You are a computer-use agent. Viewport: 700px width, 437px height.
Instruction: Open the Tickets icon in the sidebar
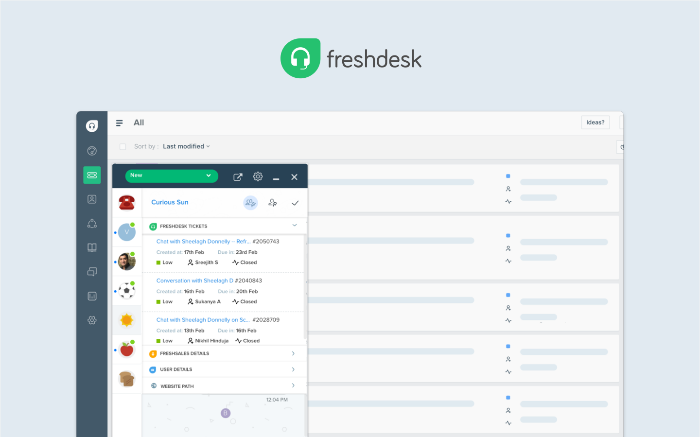click(x=92, y=175)
